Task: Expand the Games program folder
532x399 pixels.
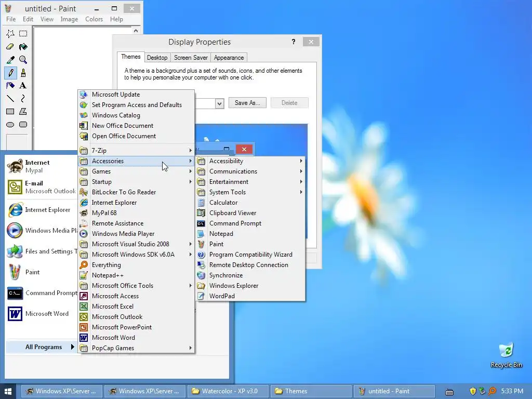Action: (137, 171)
